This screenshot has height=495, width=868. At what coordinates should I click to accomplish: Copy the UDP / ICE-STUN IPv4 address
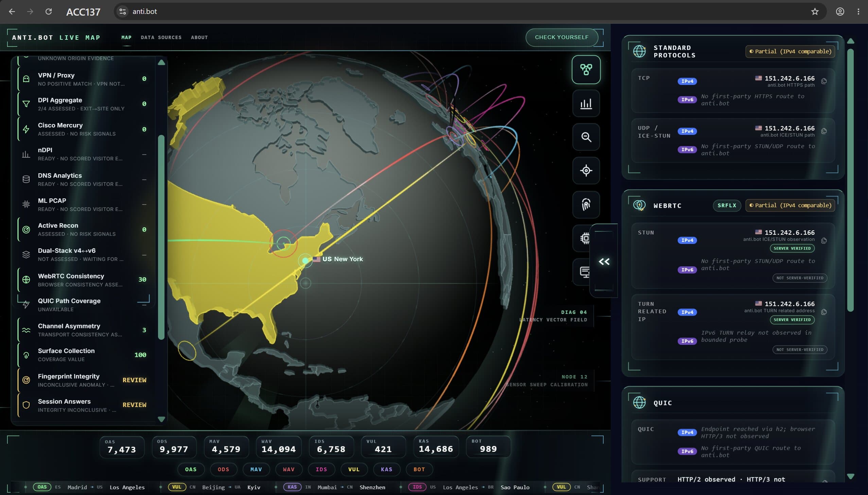tap(824, 131)
